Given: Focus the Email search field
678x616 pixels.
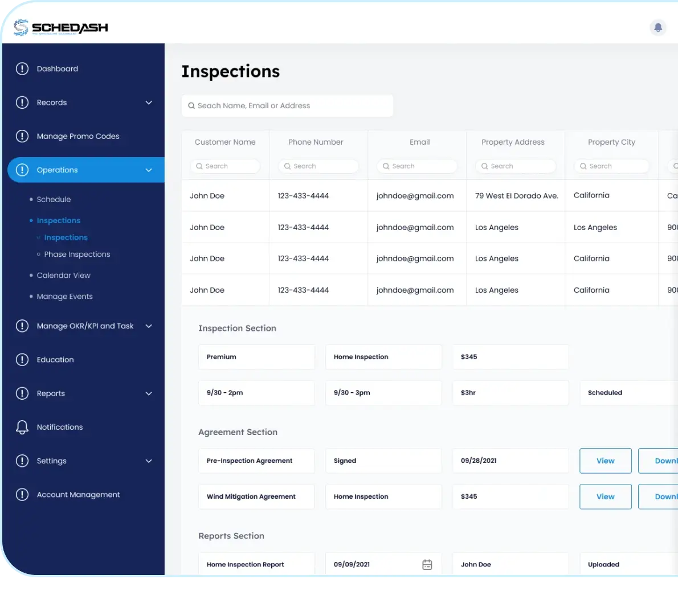Looking at the screenshot, I should click(x=417, y=166).
